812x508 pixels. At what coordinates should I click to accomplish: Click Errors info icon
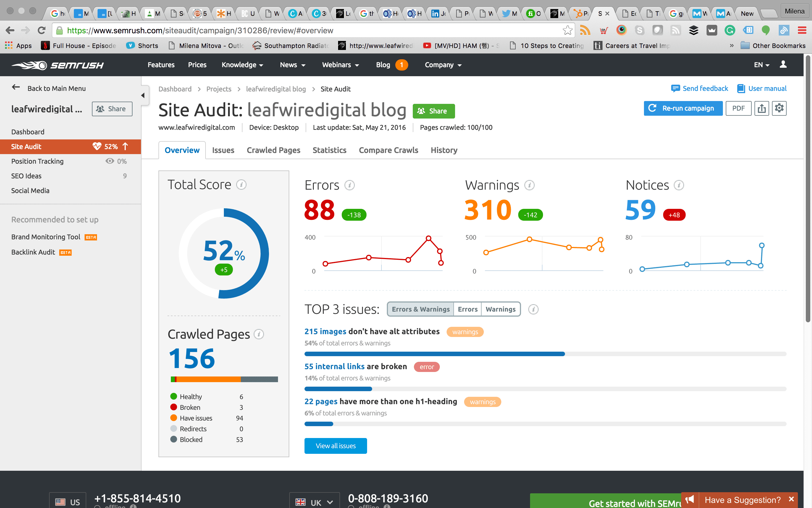[350, 185]
